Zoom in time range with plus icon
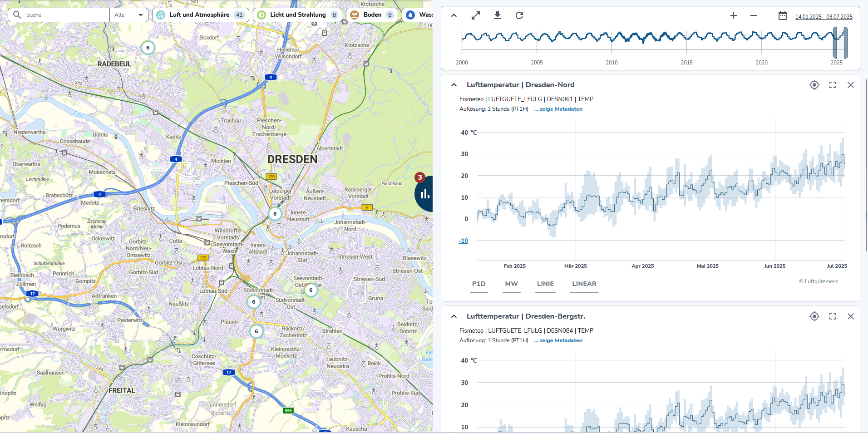Viewport: 868px width, 433px height. point(734,15)
